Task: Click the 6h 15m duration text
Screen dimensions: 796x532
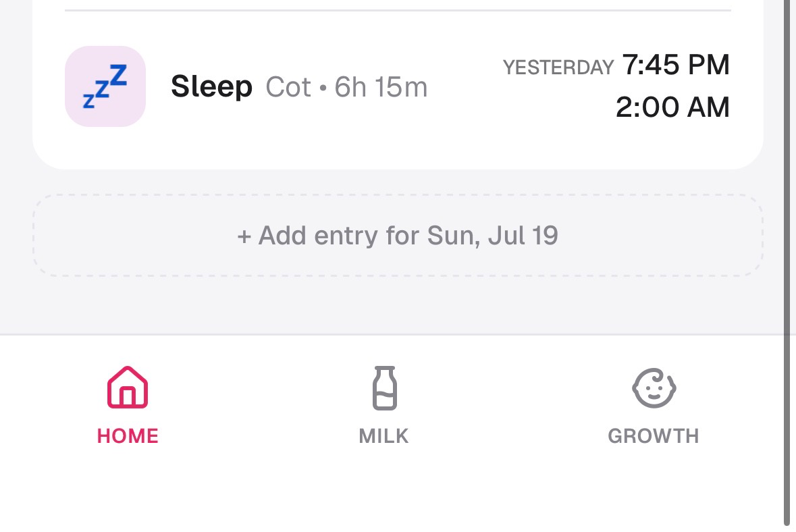Action: coord(381,87)
